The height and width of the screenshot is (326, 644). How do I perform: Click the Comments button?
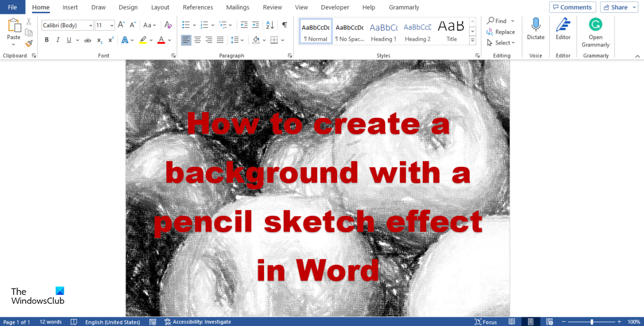point(573,8)
